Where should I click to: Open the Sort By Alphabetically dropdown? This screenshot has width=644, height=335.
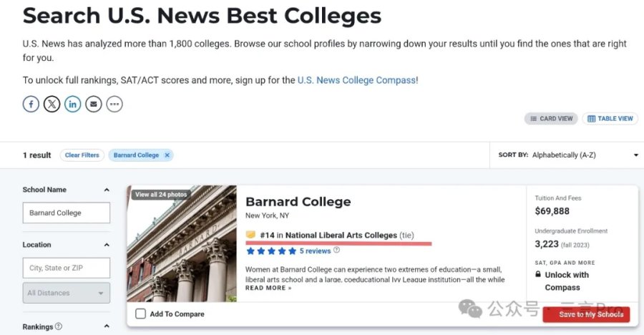567,155
